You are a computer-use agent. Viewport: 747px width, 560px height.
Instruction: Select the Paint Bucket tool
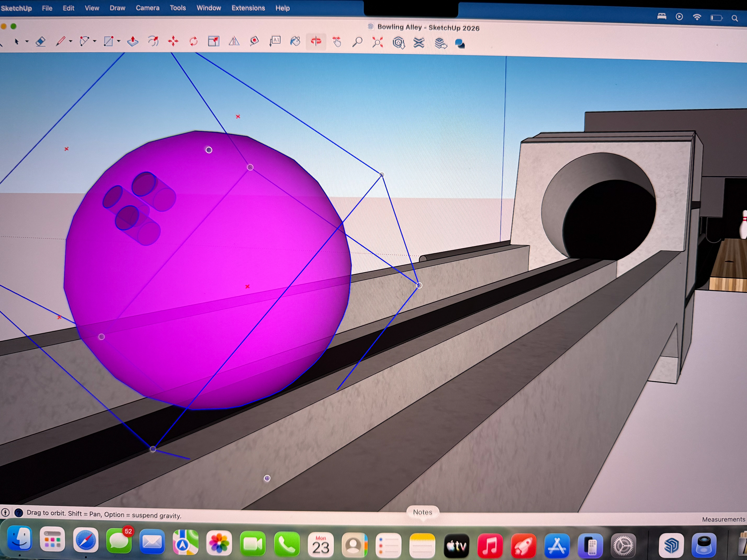click(x=295, y=42)
